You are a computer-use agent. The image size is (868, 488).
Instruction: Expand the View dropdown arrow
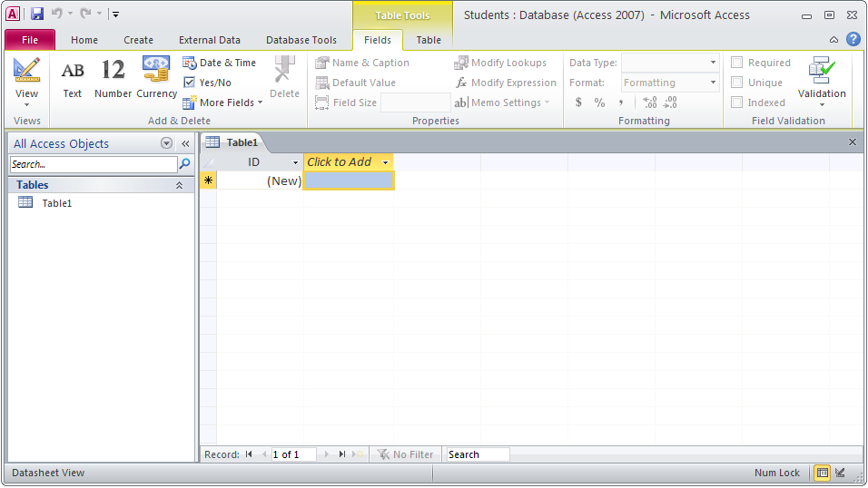pos(26,104)
